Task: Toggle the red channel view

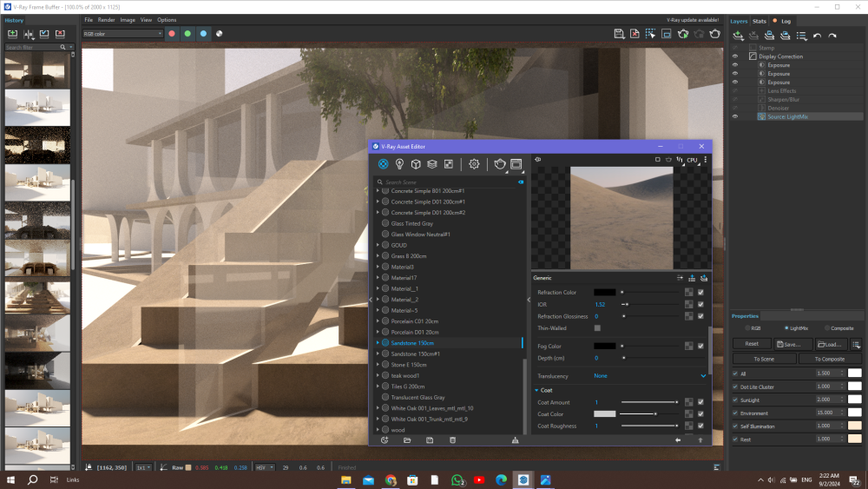Action: [172, 34]
